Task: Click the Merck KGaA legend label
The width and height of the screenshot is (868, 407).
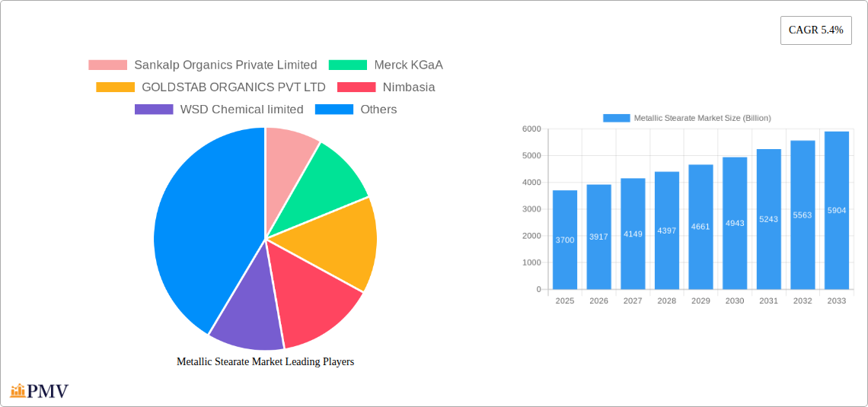Action: tap(409, 65)
